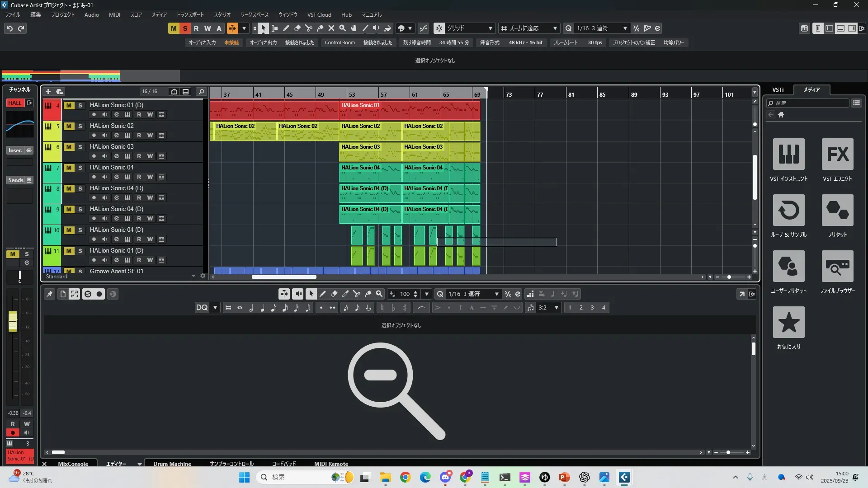Click the add track plus icon
Screen dimensions: 868x488
coord(48,92)
